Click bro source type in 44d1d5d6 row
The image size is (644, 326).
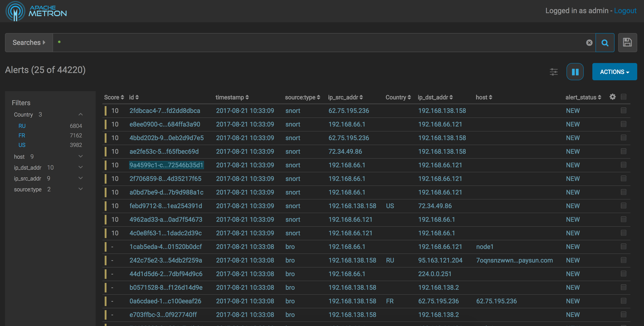point(290,274)
